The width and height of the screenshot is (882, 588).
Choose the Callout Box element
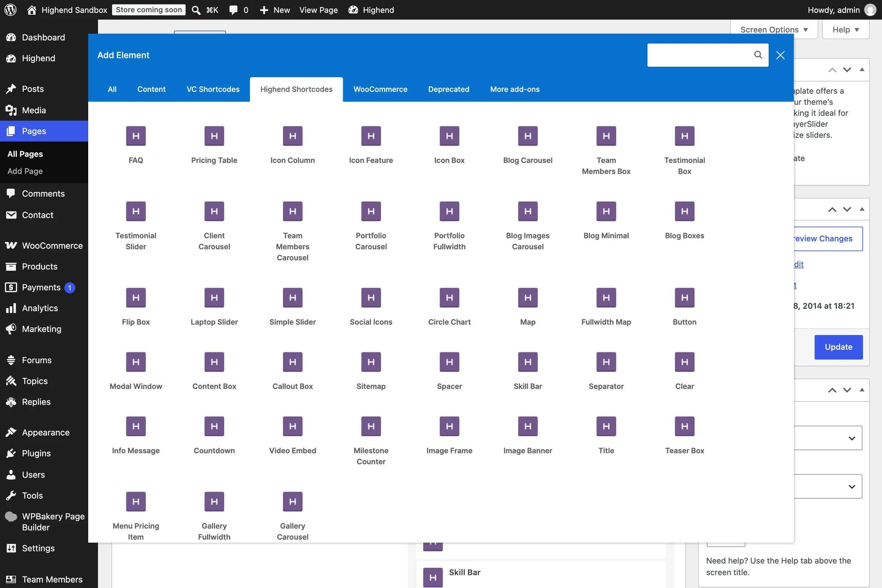(x=293, y=372)
